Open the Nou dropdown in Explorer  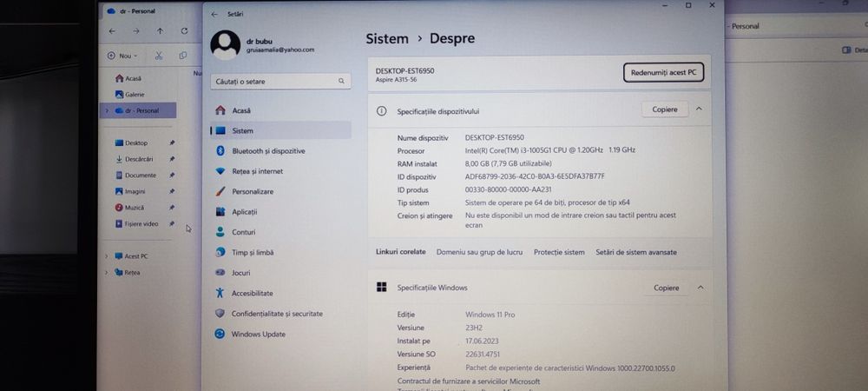[123, 56]
